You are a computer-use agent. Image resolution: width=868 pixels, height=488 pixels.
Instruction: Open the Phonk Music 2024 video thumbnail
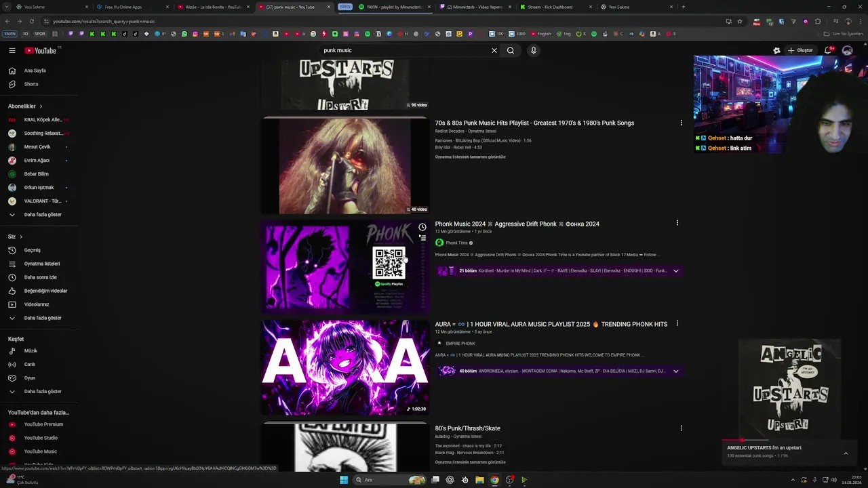point(346,266)
